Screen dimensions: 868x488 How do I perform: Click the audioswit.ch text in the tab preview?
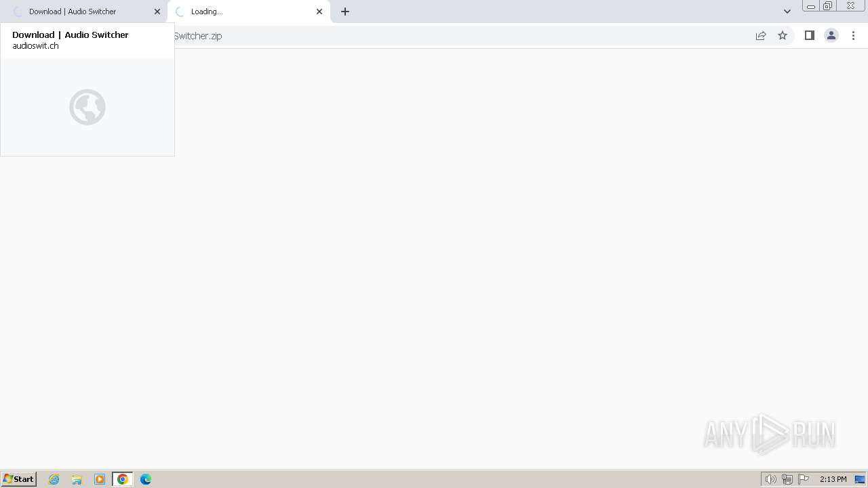(x=35, y=46)
